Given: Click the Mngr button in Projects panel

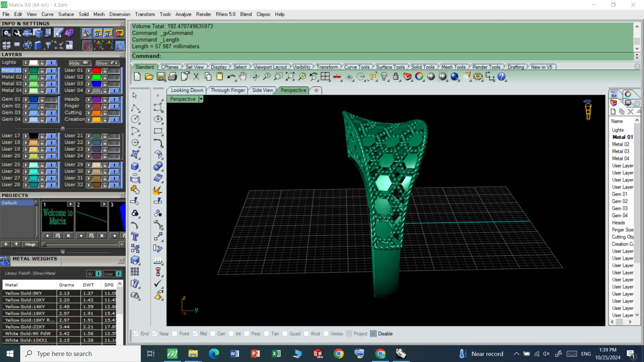Looking at the screenshot, I should (30, 244).
